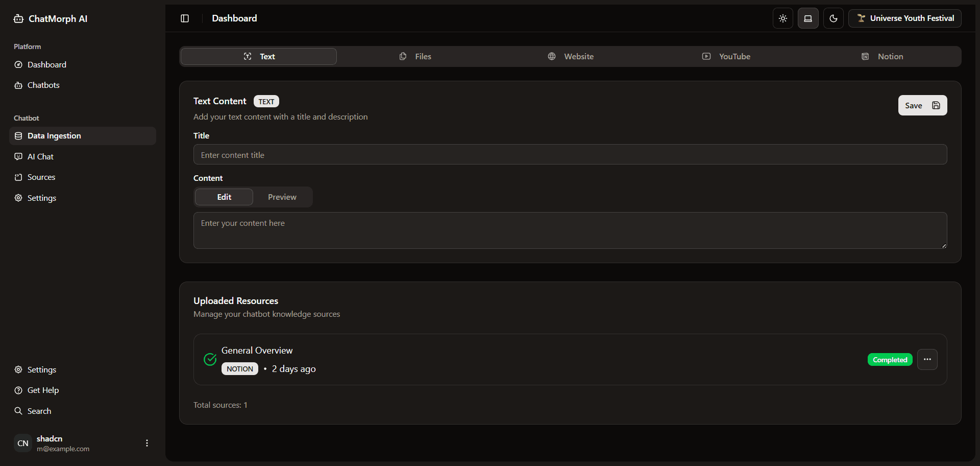Open Dashboard from the sidebar
Viewport: 980px width, 466px height.
point(46,65)
